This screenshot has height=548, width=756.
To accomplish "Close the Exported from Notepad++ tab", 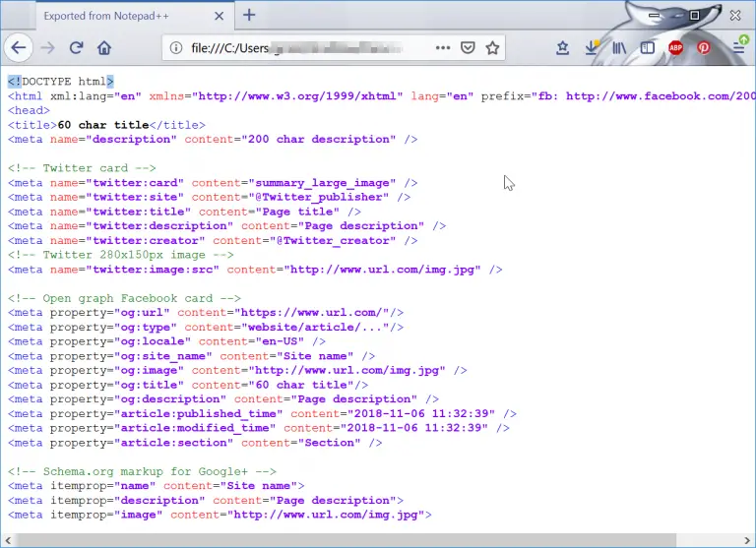I will [219, 16].
